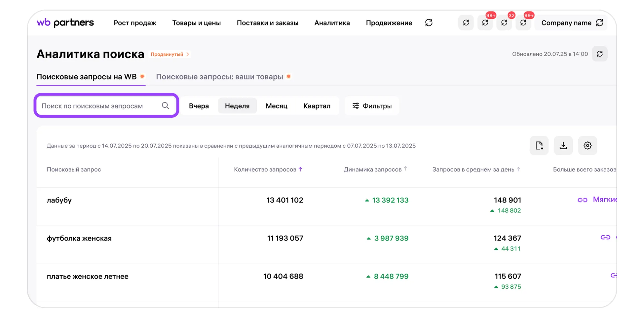Select the Месяц period option
This screenshot has height=317, width=644.
point(276,106)
